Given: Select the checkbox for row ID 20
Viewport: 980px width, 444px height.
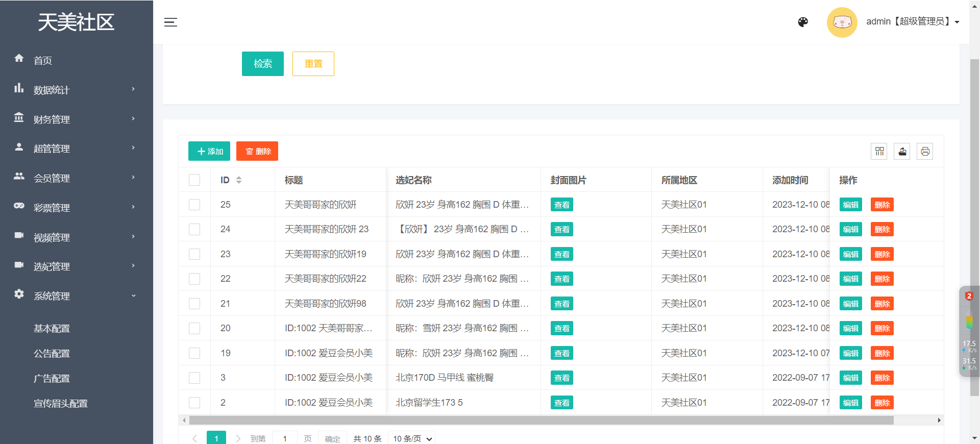Looking at the screenshot, I should [x=194, y=328].
